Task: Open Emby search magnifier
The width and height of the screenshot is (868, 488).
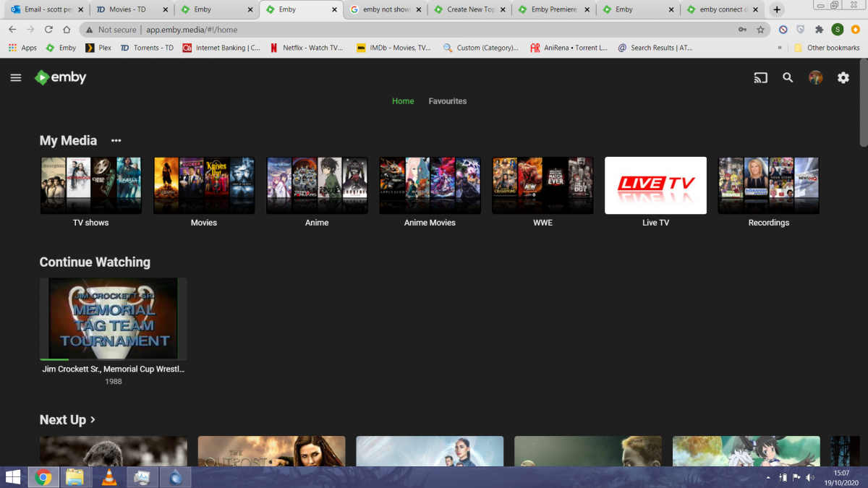Action: 788,78
